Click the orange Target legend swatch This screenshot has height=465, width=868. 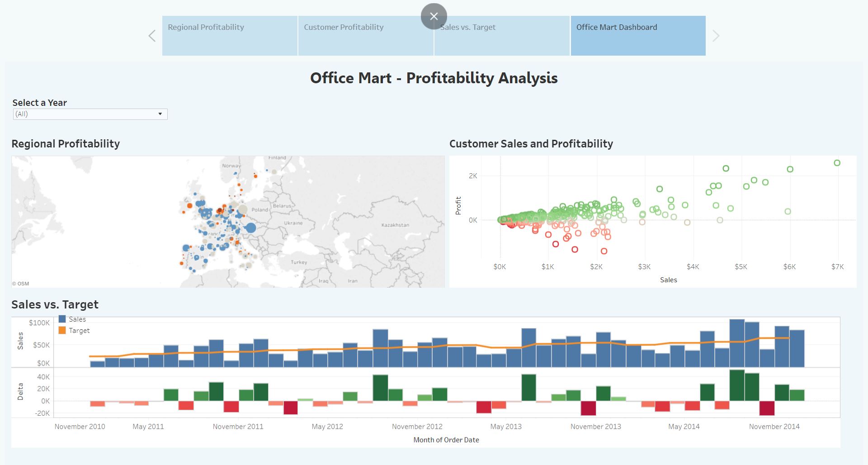point(62,330)
